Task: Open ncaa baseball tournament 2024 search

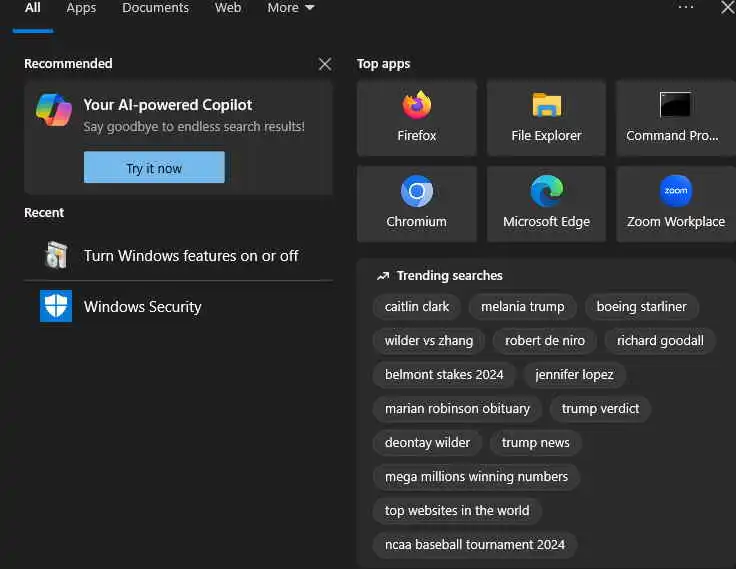Action: tap(475, 545)
